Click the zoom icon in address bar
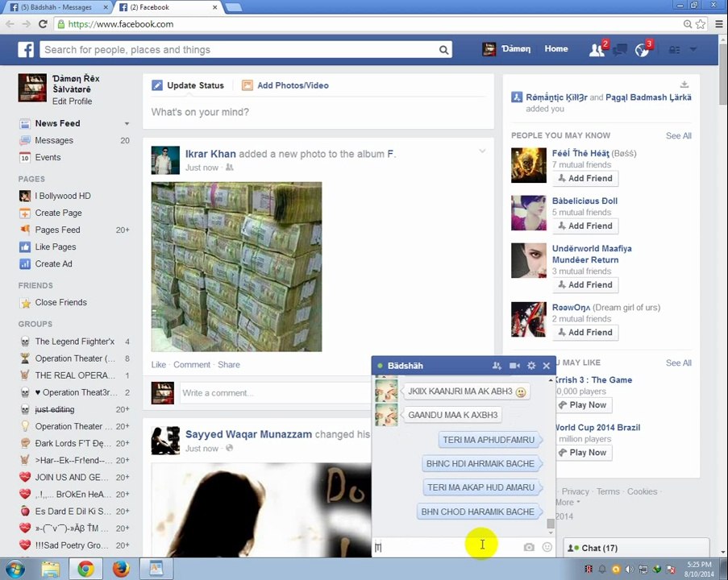 coord(688,24)
